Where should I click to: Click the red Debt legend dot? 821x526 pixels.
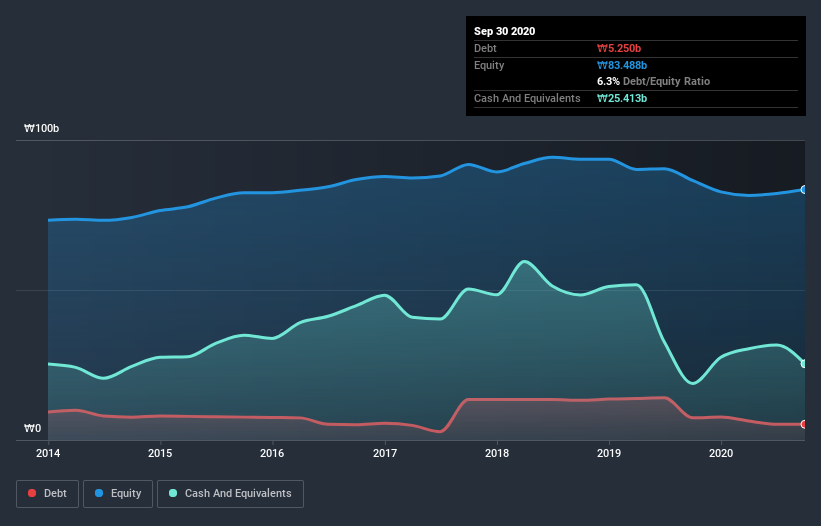tap(32, 493)
